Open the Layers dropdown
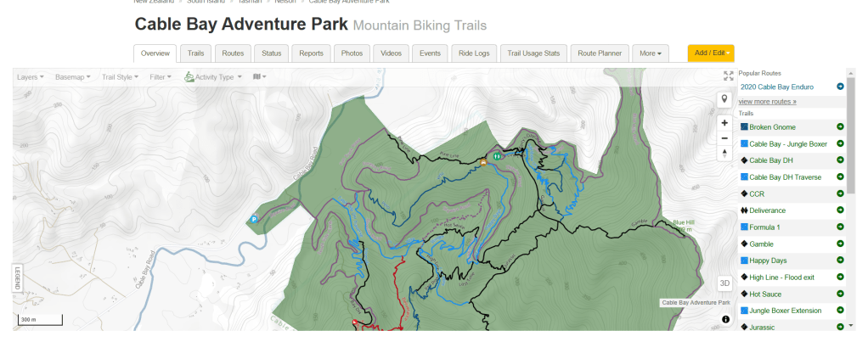 31,77
